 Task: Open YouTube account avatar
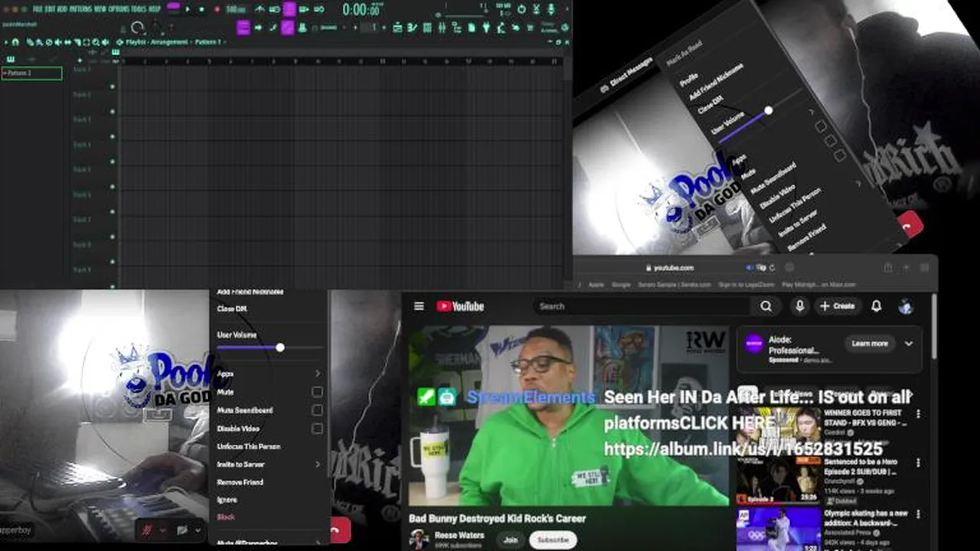pos(906,306)
